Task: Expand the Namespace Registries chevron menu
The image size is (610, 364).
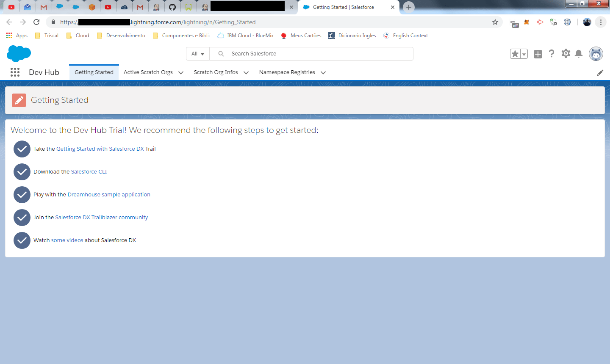Action: [323, 73]
